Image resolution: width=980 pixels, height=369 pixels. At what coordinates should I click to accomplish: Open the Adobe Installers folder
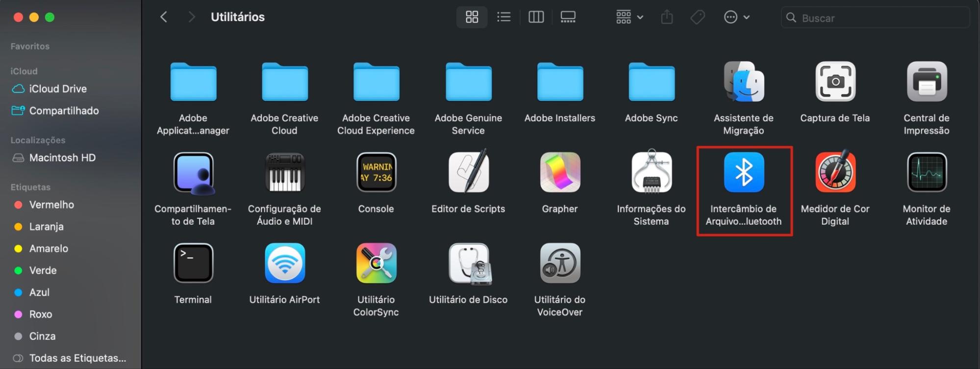click(560, 81)
